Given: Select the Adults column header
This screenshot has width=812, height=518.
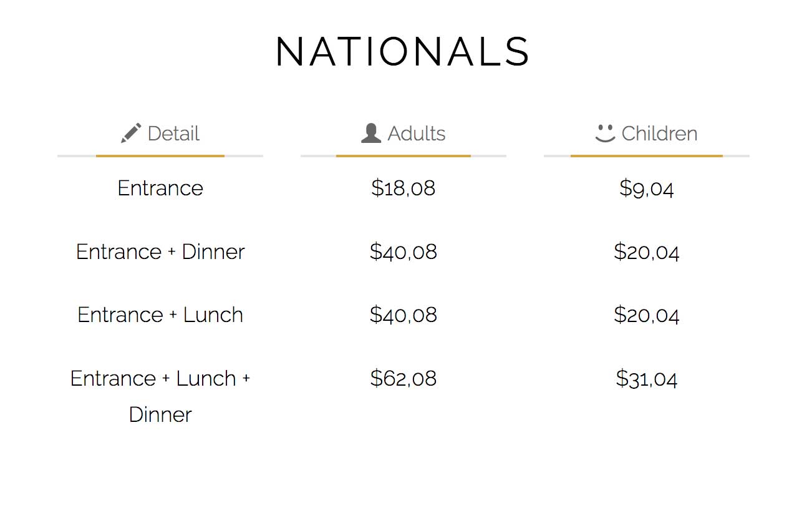Looking at the screenshot, I should tap(404, 134).
